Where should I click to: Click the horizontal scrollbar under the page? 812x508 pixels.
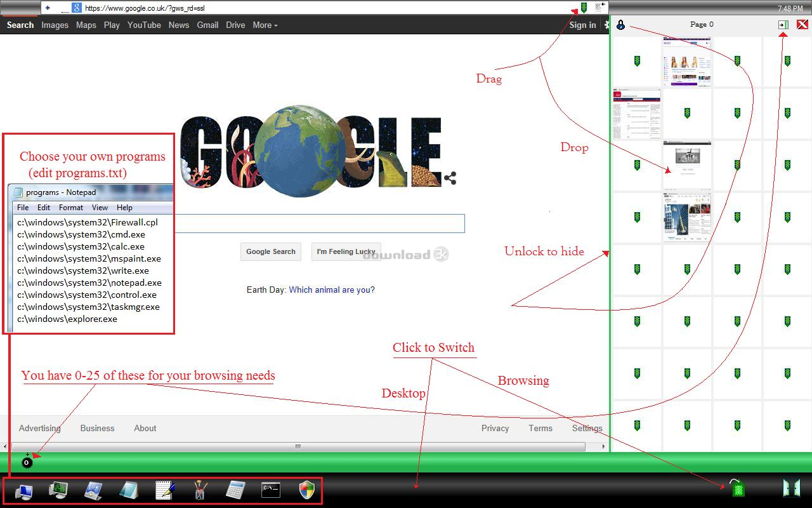(298, 446)
